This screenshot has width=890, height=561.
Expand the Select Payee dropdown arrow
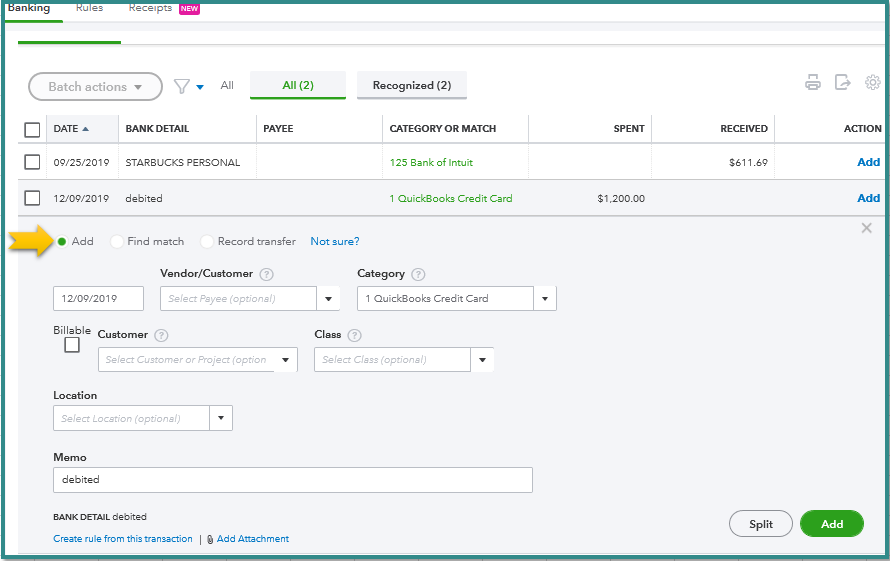tap(328, 299)
